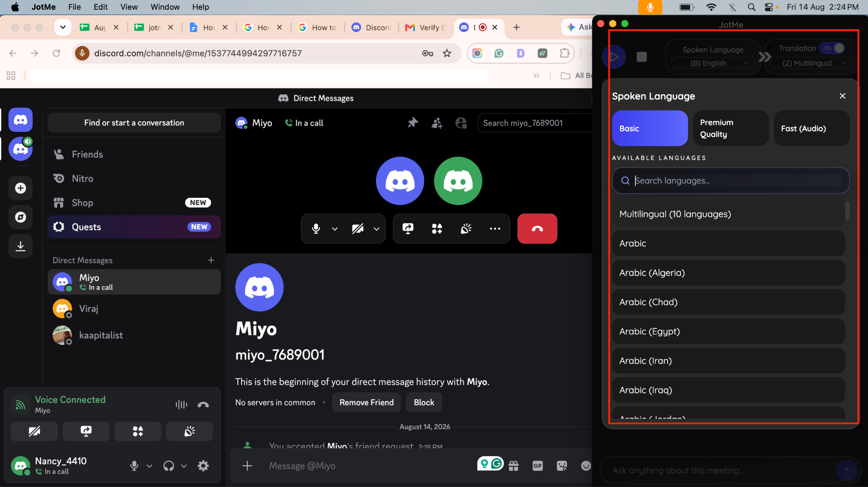This screenshot has height=487, width=868.
Task: Open Find or start a conversation
Action: [x=134, y=123]
